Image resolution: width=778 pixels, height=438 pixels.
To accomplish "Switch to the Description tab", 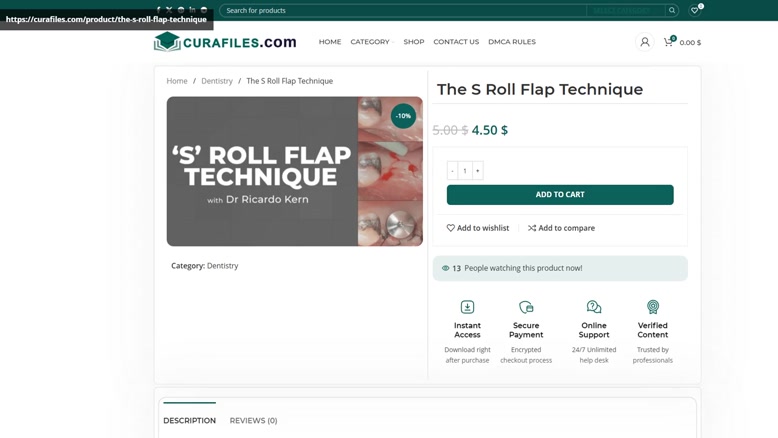I will 190,420.
